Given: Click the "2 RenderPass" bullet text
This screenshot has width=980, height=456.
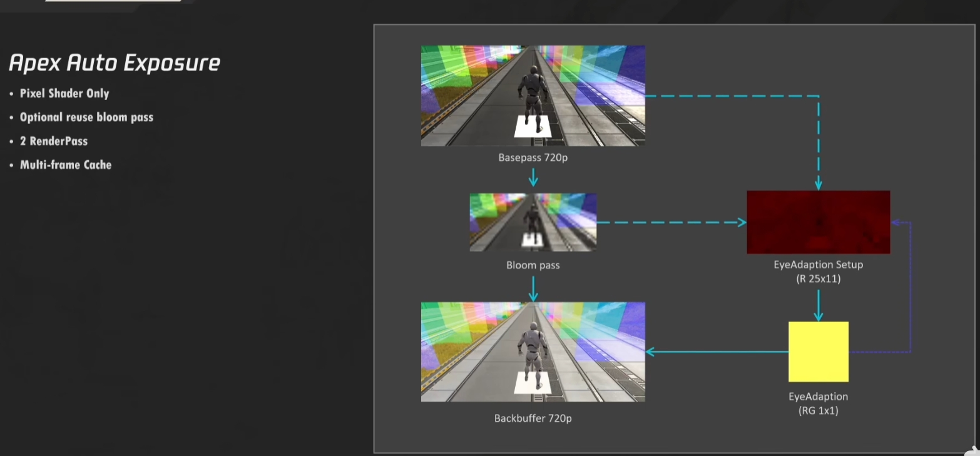Looking at the screenshot, I should [54, 141].
